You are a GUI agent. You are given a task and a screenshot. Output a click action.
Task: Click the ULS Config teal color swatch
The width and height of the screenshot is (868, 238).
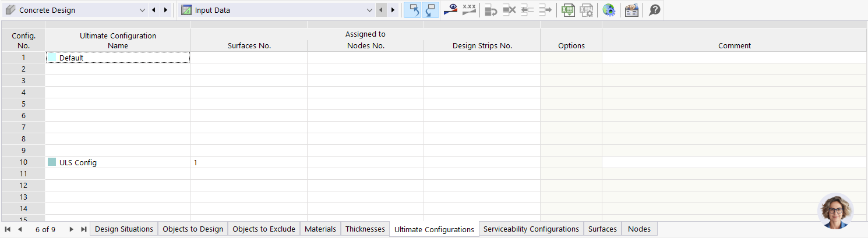pos(52,162)
